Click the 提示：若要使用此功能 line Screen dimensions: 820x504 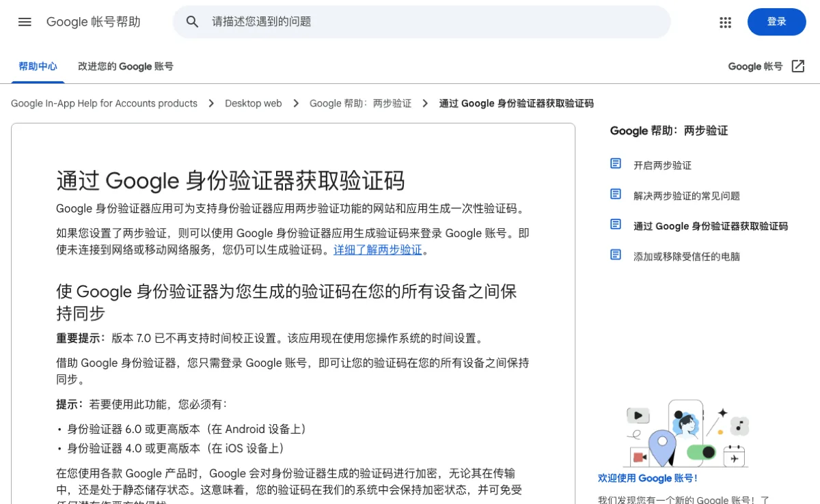141,404
